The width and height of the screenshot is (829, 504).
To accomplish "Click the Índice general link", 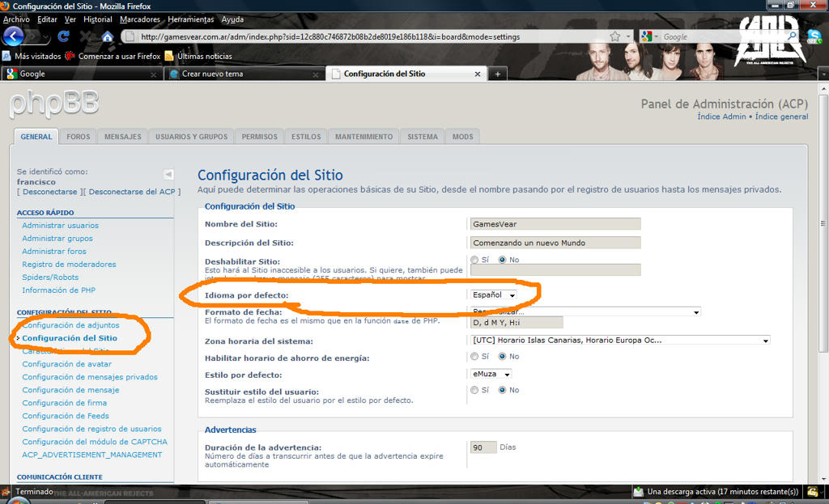I will point(781,116).
